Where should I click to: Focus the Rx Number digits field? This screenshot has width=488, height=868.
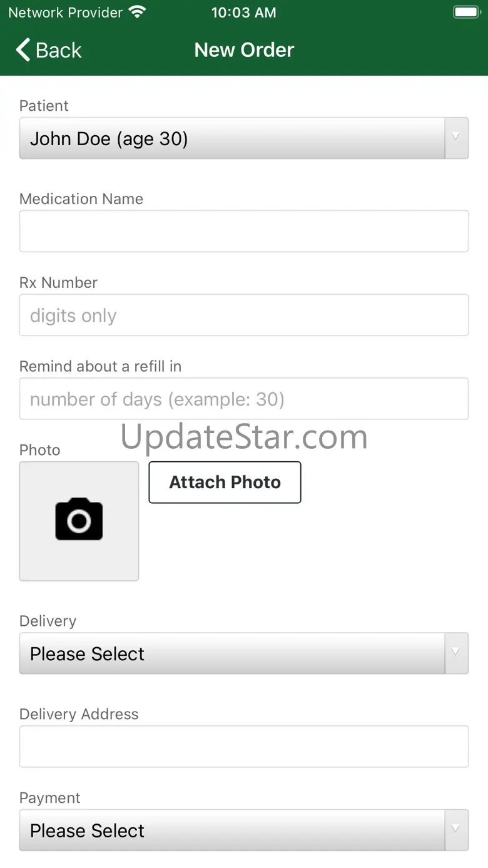click(244, 315)
